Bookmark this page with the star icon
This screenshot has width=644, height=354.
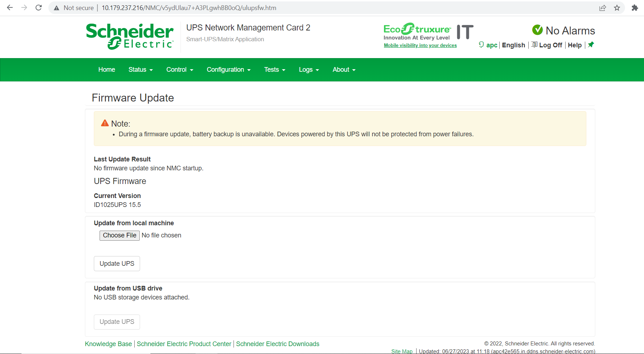pyautogui.click(x=617, y=8)
